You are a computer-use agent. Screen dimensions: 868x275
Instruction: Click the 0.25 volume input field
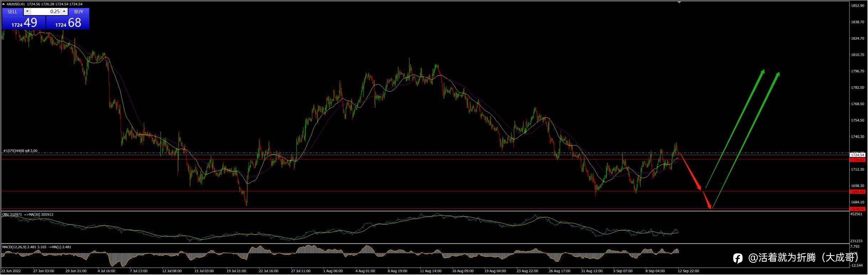coord(46,11)
